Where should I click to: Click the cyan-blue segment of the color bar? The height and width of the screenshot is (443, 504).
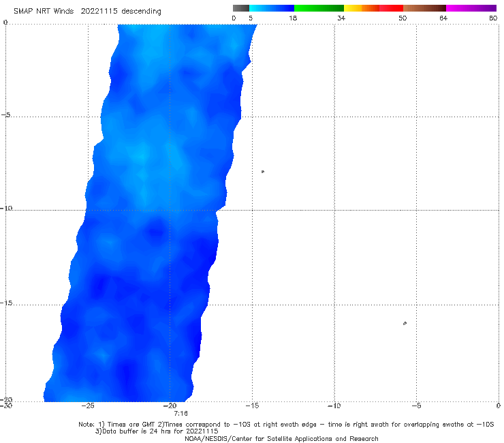coord(272,8)
